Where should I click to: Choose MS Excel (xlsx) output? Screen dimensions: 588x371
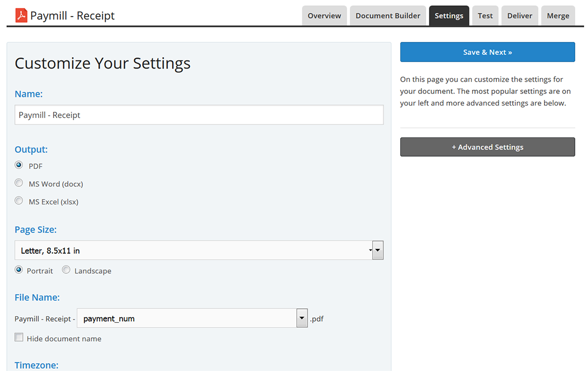click(x=19, y=201)
